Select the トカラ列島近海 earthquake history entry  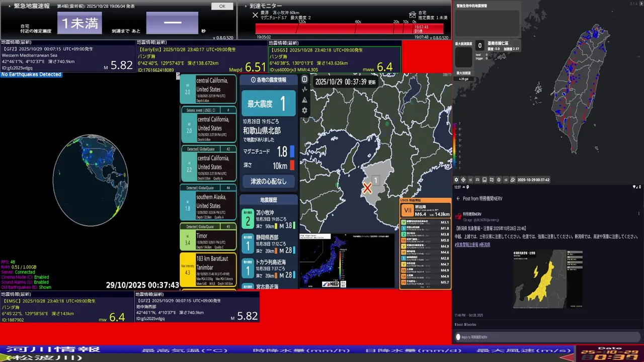[269, 268]
